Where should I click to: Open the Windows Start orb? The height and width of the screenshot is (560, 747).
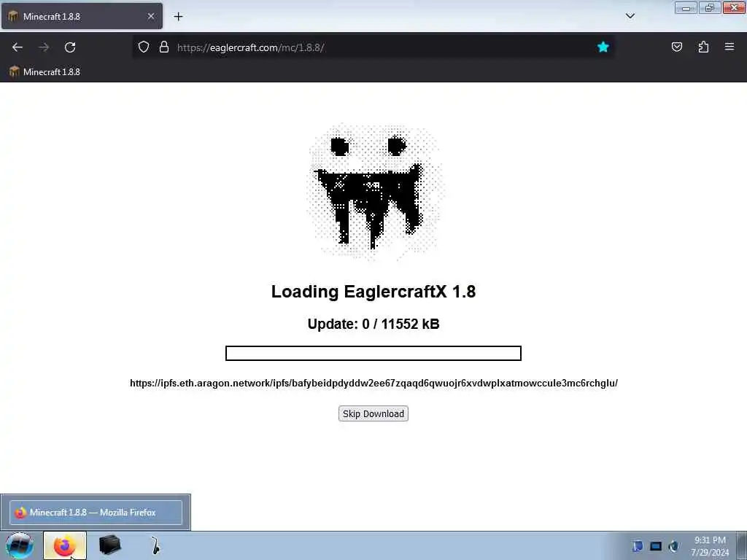[x=20, y=545]
